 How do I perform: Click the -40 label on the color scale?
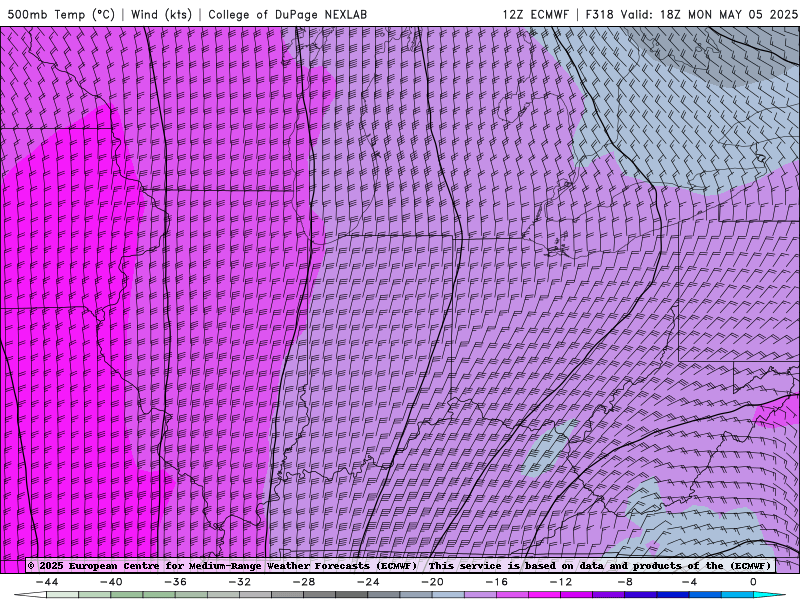[x=111, y=582]
